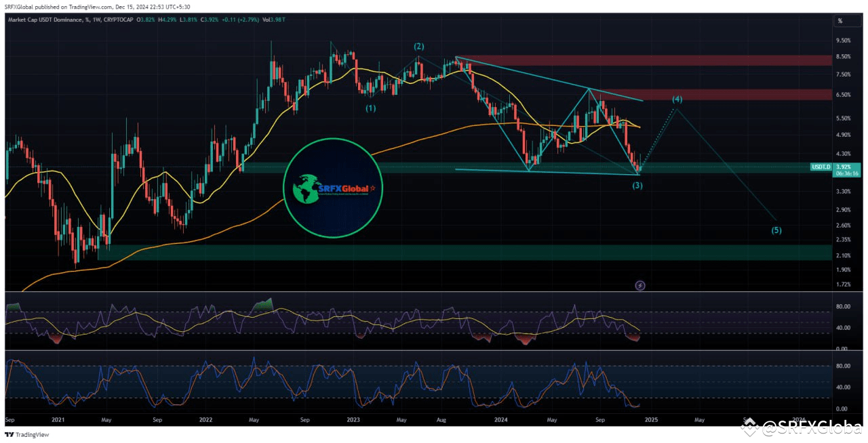The width and height of the screenshot is (868, 443).
Task: Click the 2025 time axis label
Action: pos(650,419)
